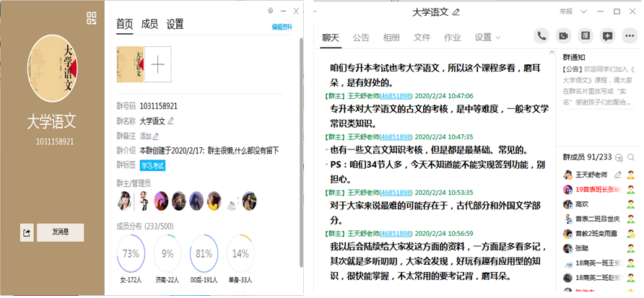
Task: Start a group video call
Action: [x=563, y=36]
